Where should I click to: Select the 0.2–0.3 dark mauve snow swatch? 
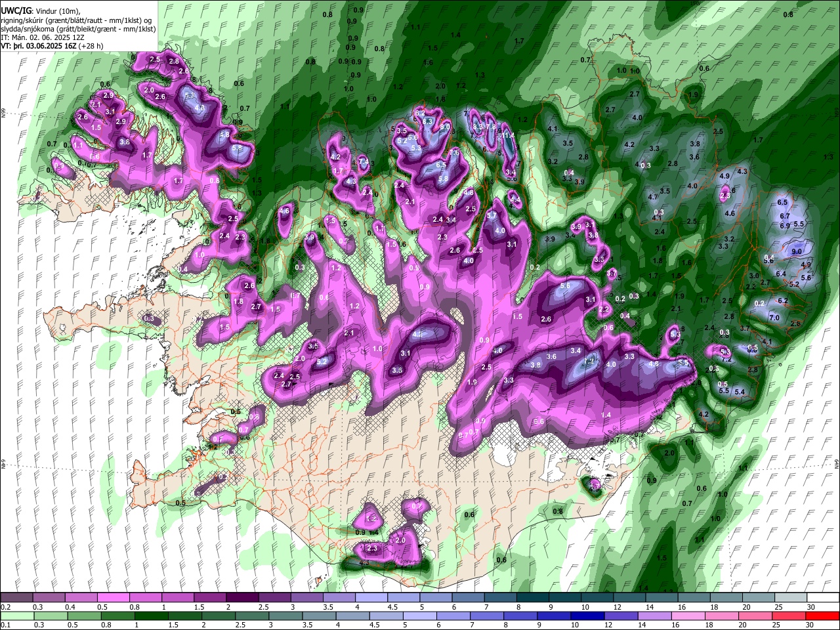(x=17, y=597)
